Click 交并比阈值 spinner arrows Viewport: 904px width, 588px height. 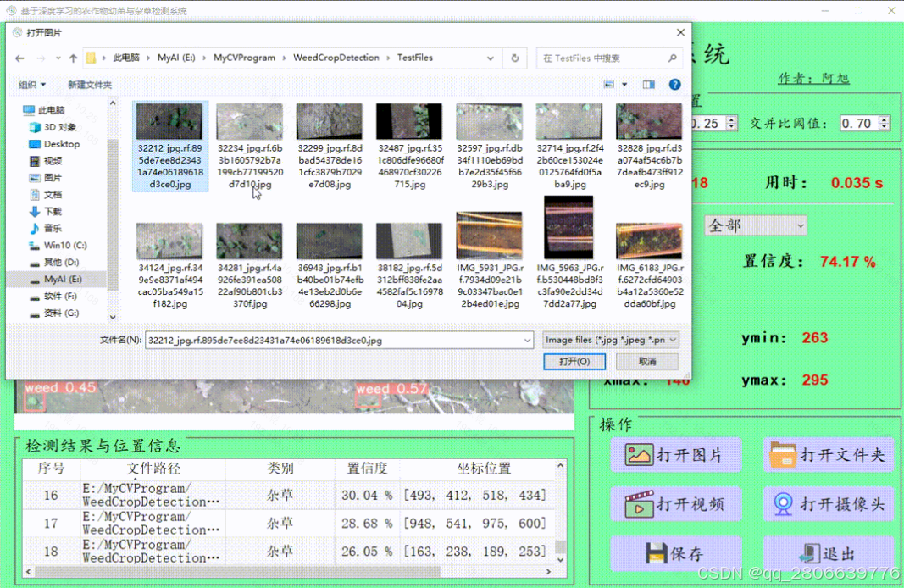[884, 123]
